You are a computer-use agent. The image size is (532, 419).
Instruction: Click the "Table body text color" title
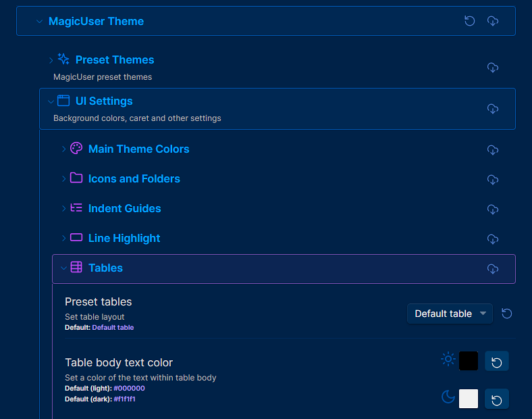coord(119,363)
